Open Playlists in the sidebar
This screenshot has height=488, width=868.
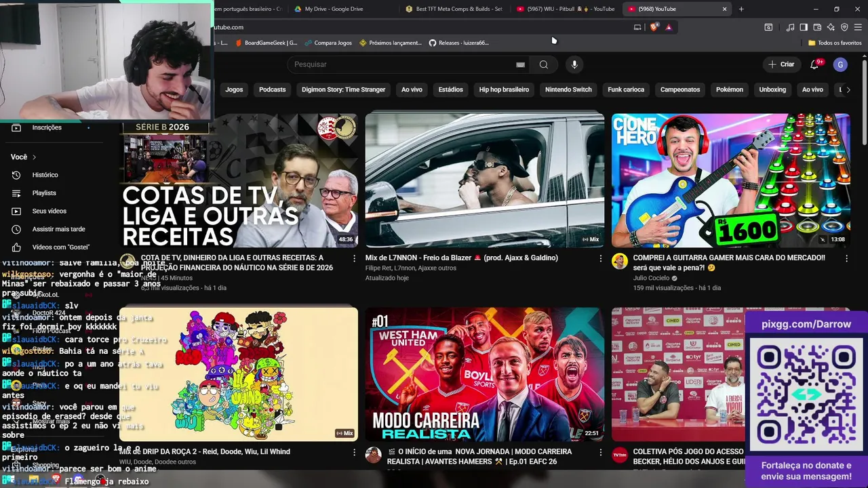pyautogui.click(x=44, y=193)
